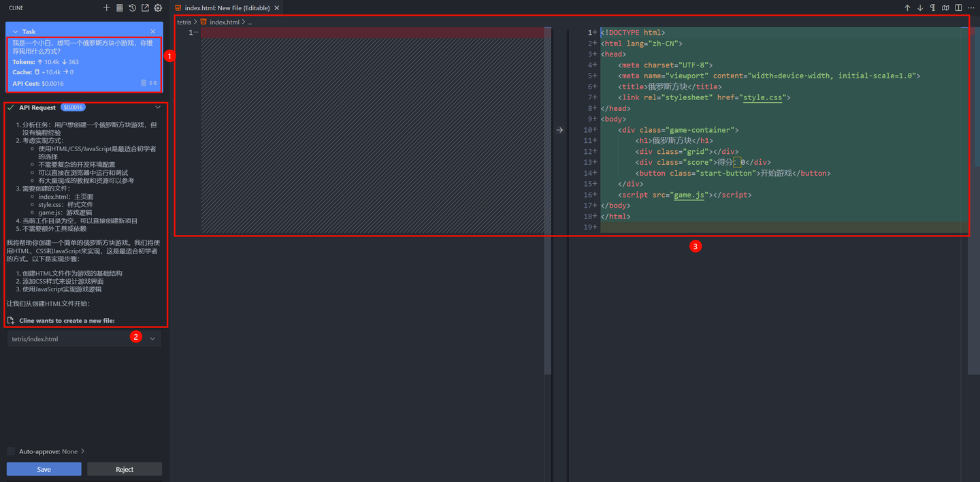This screenshot has width=980, height=482.
Task: Toggle the Auto-approve checkbox
Action: pyautogui.click(x=11, y=451)
